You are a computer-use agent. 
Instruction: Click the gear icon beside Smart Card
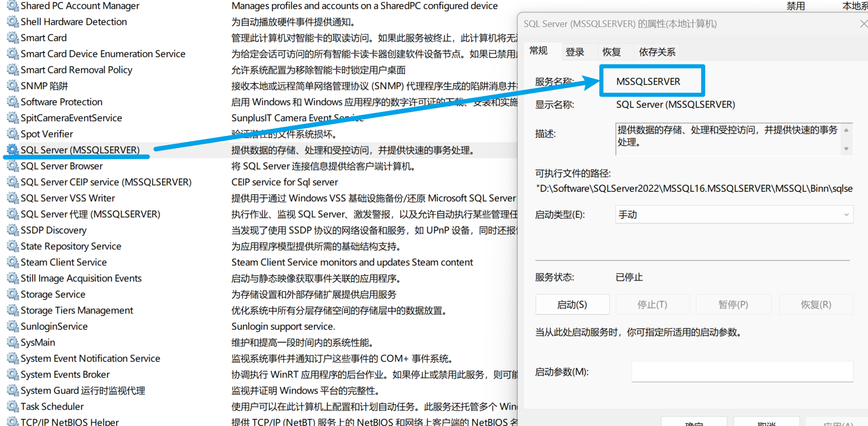13,38
